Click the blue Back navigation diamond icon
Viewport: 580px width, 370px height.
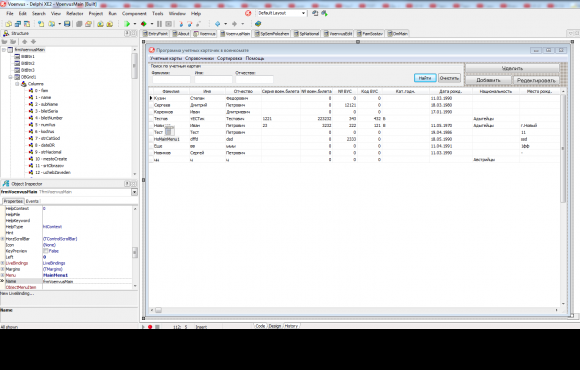point(218,24)
